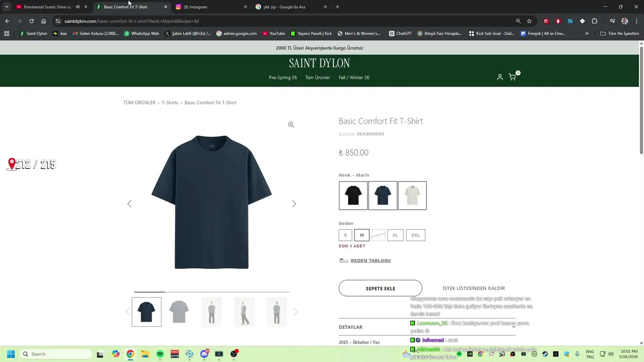Show previous product image with left arrow
The height and width of the screenshot is (362, 644).
(x=129, y=204)
